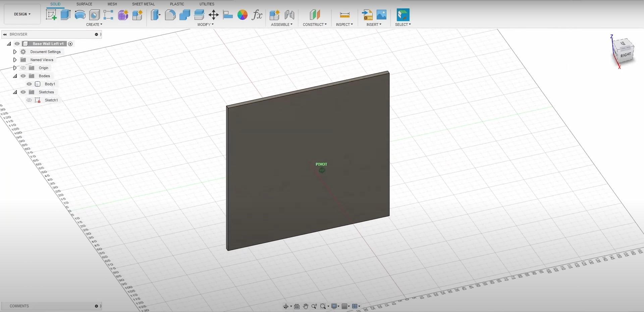Open the Select menu
This screenshot has height=312, width=644.
[x=403, y=25]
